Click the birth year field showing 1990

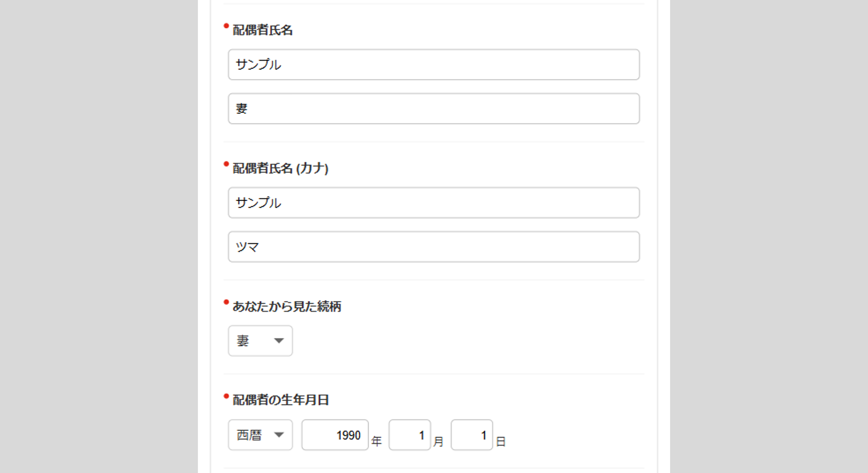coord(335,435)
